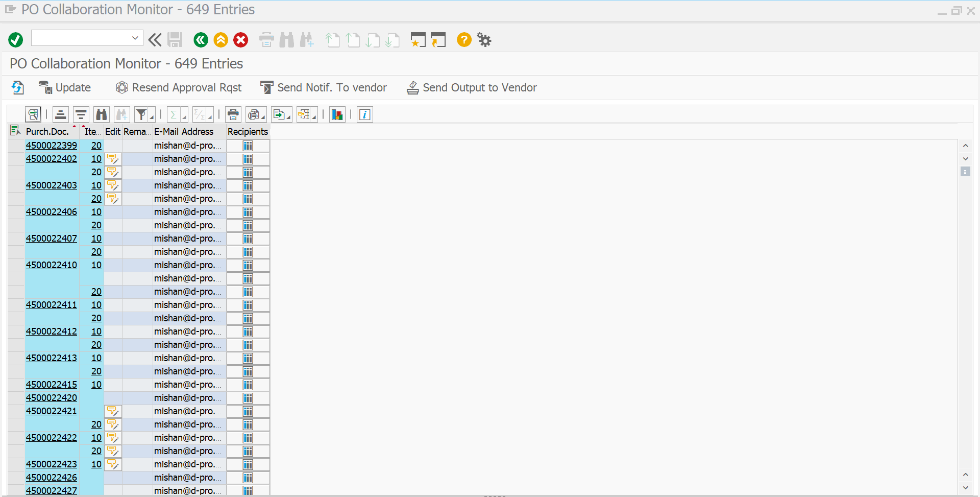Click the Sort Descending icon
The width and height of the screenshot is (980, 497).
pyautogui.click(x=81, y=114)
